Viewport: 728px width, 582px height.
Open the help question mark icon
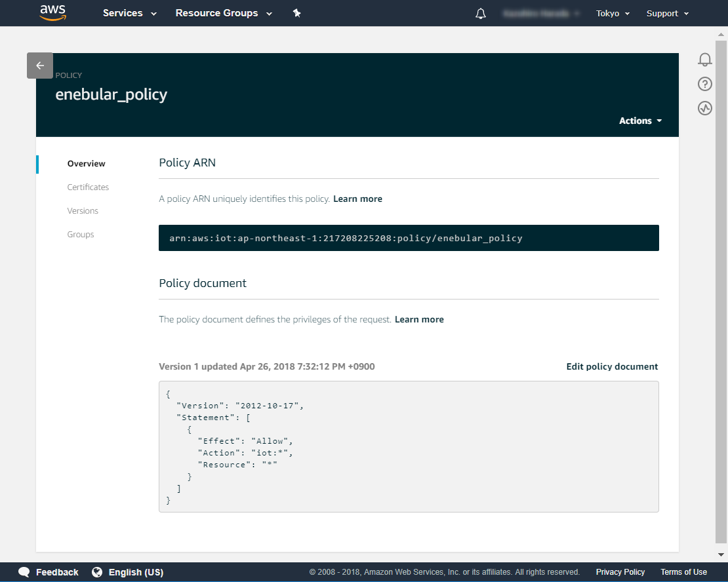pos(705,84)
